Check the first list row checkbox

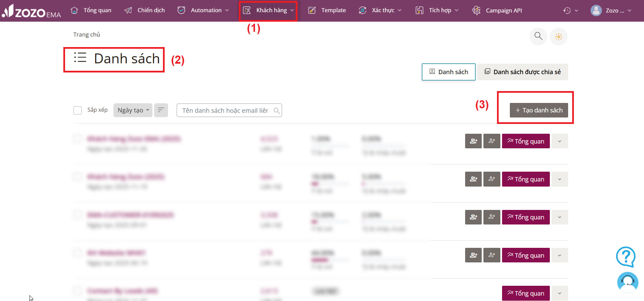(x=78, y=139)
